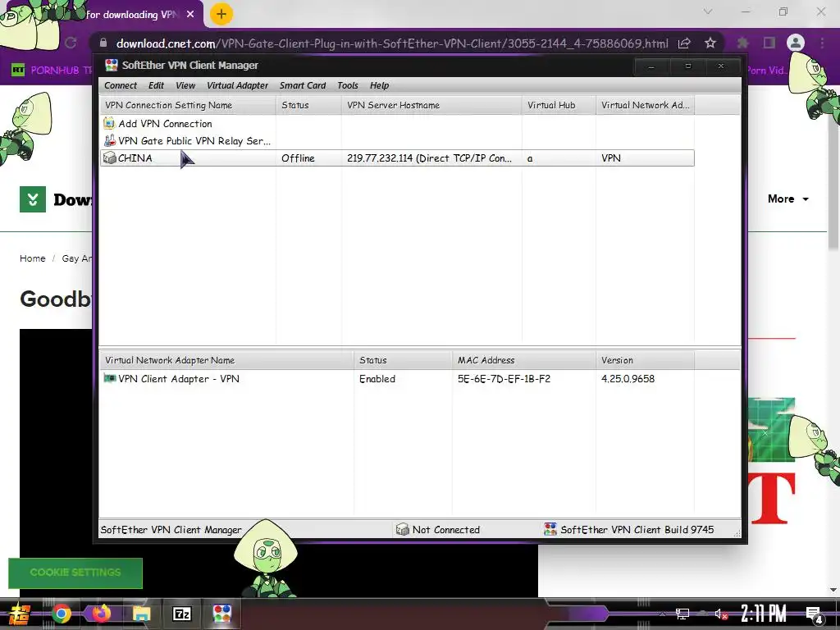The width and height of the screenshot is (840, 630).
Task: Open a new Chrome tab
Action: click(x=221, y=14)
